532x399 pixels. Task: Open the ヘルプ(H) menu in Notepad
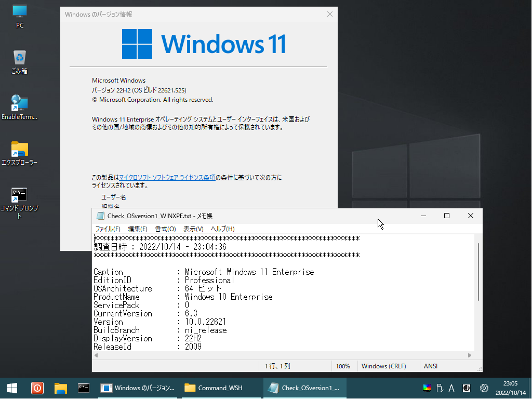tap(222, 229)
